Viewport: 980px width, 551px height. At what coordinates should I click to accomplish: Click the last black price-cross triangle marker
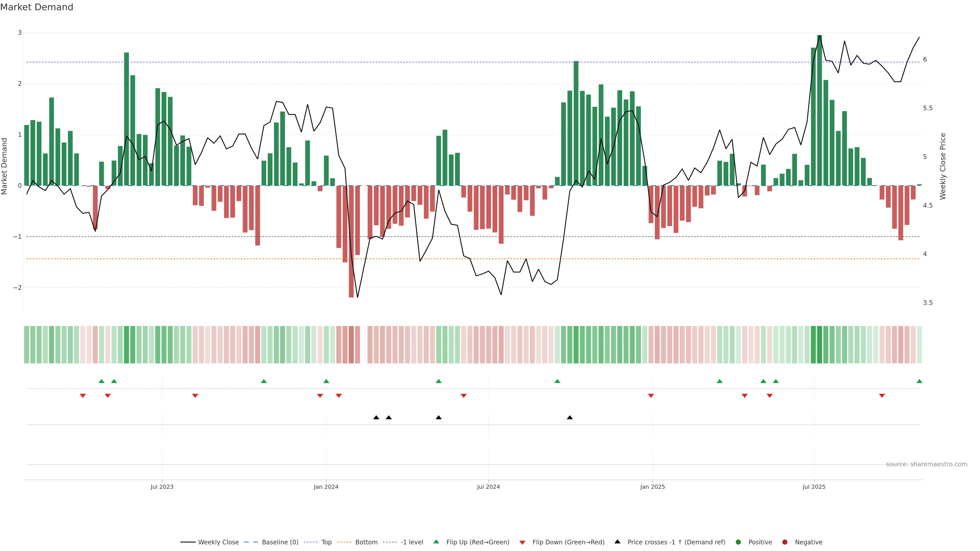(570, 418)
